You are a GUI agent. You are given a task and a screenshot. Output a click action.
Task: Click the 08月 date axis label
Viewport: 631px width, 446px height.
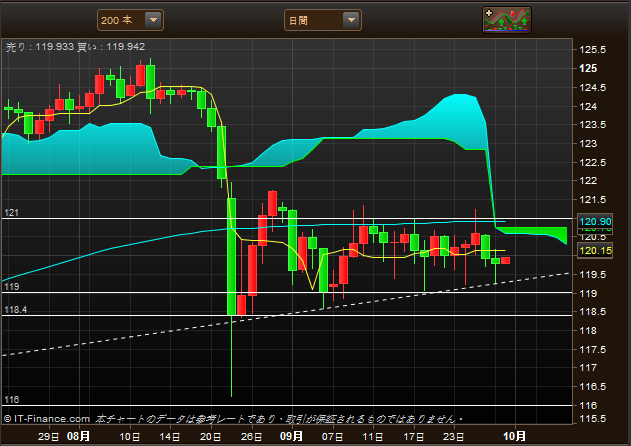coord(78,436)
